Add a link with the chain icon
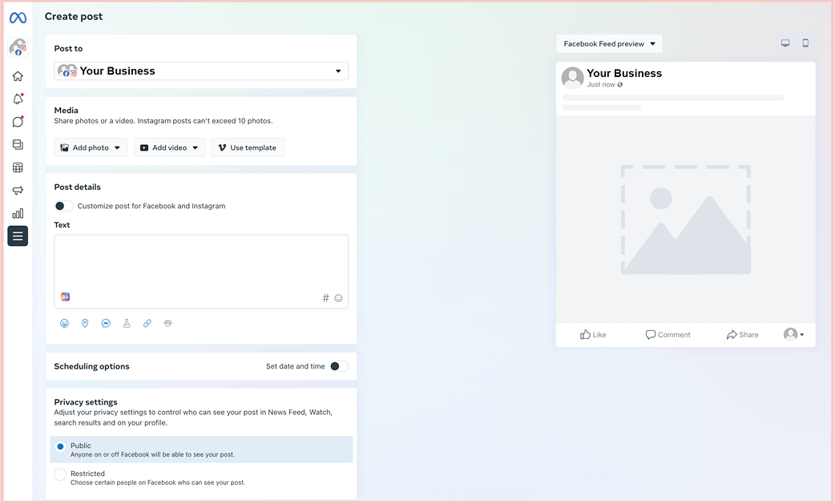This screenshot has width=835, height=504. [147, 323]
